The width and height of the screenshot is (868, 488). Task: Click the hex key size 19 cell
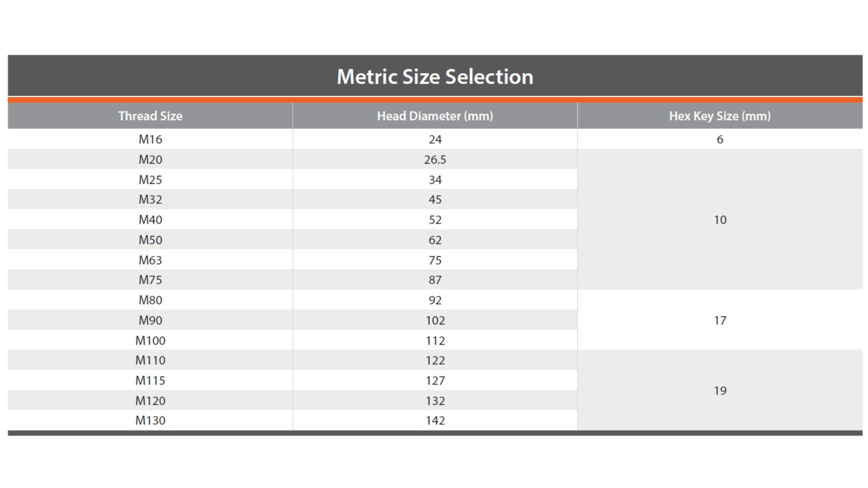(x=720, y=390)
